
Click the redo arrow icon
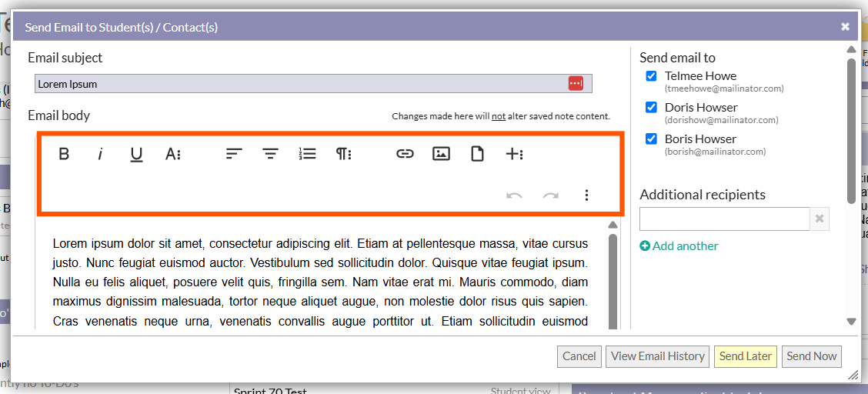click(550, 195)
